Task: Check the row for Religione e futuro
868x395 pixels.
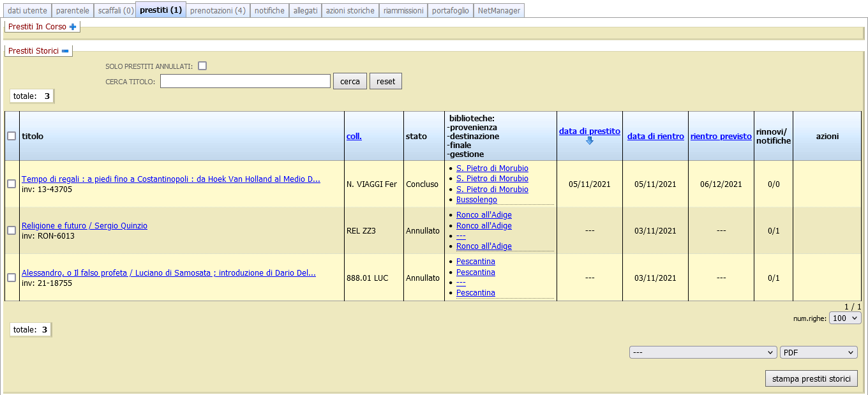Action: 11,231
